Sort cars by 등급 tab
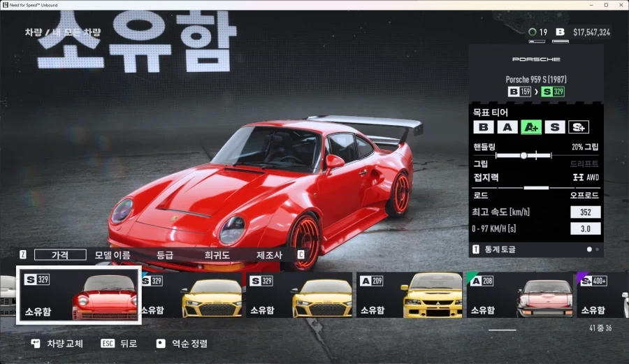This screenshot has height=364, width=629. tap(165, 255)
